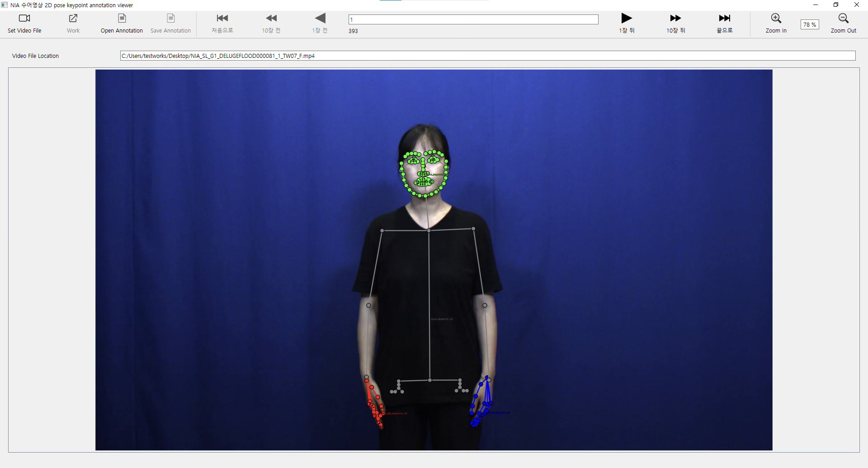Viewport: 868px width, 468px height.
Task: Click the blue hand keypoint skeleton
Action: (481, 401)
